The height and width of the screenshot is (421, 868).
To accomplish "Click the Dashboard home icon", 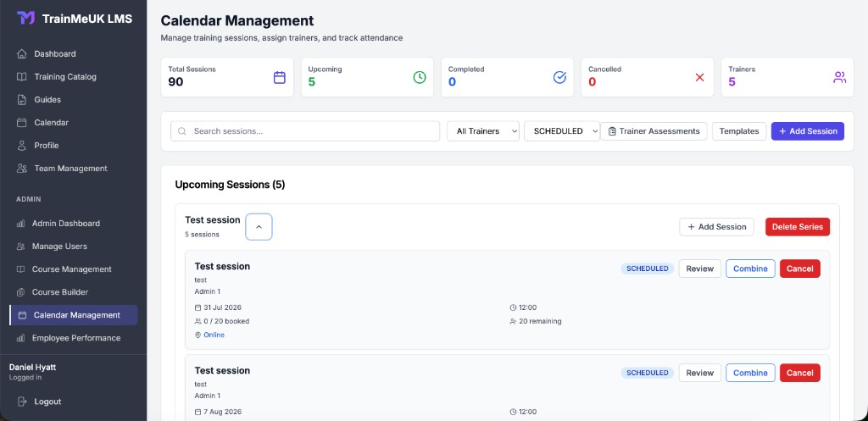I will coord(21,53).
